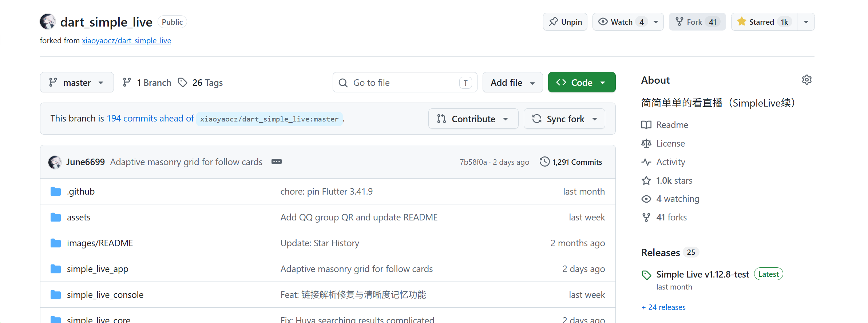View the 26 Tags link

[x=201, y=83]
